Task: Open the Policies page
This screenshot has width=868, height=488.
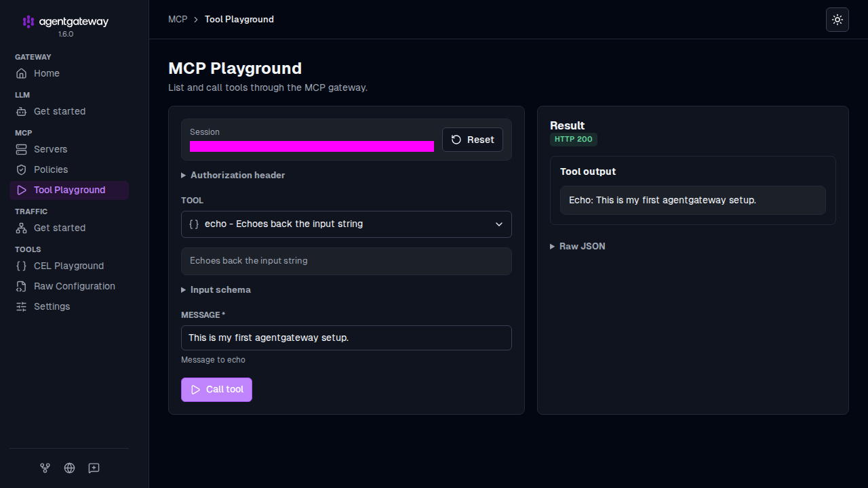Action: [69, 169]
